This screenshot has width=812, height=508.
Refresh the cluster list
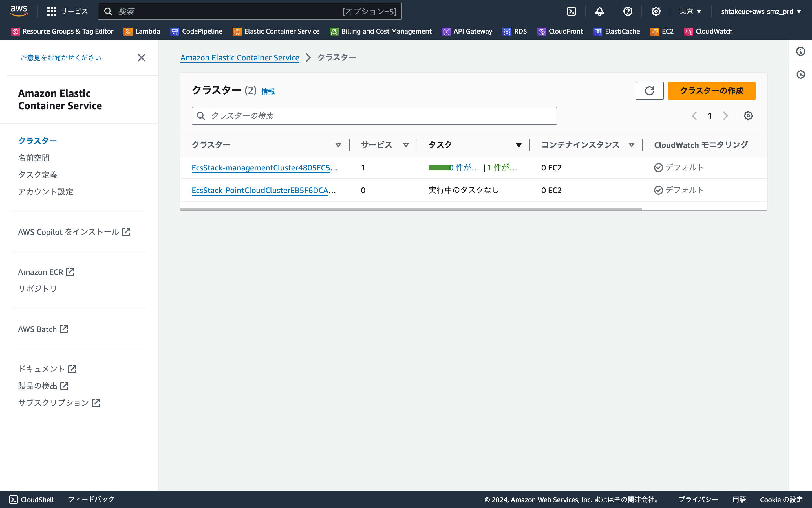pyautogui.click(x=649, y=91)
